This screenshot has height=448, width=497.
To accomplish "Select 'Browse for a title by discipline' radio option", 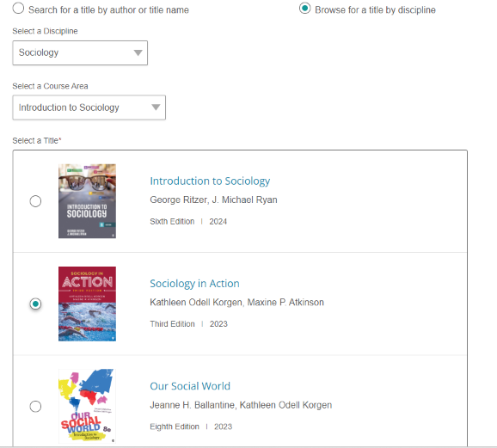I will pyautogui.click(x=304, y=9).
